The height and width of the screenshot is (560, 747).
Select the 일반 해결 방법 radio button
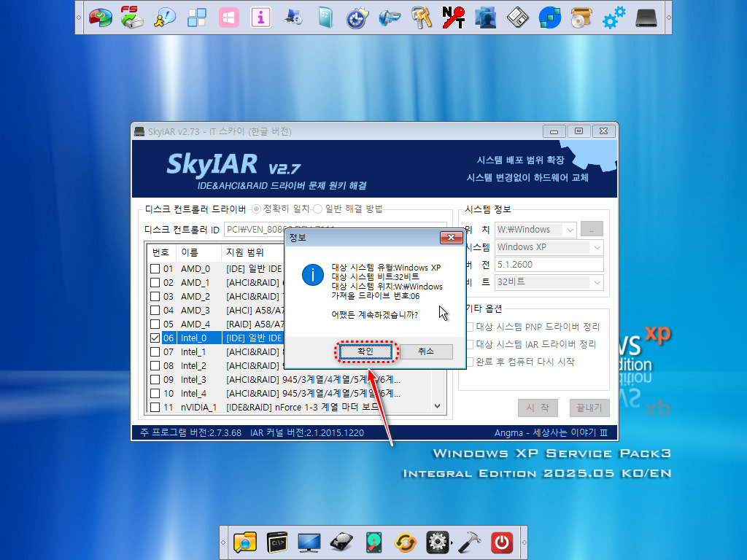point(318,209)
